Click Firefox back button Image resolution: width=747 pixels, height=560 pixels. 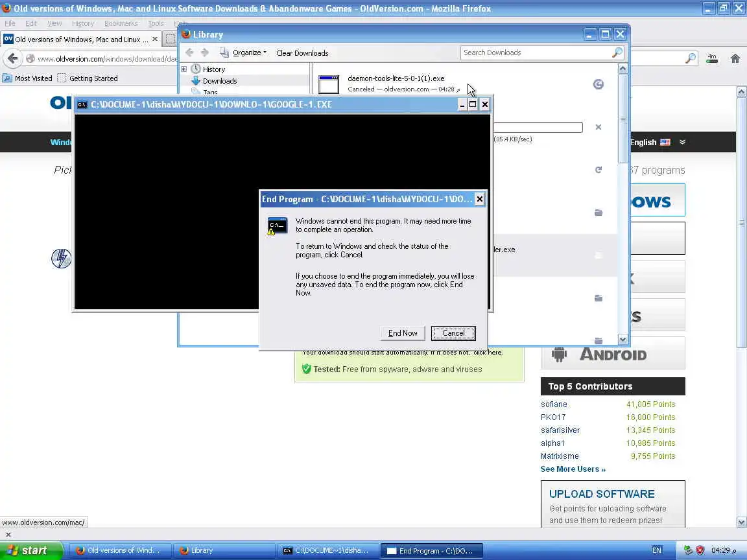coord(12,58)
